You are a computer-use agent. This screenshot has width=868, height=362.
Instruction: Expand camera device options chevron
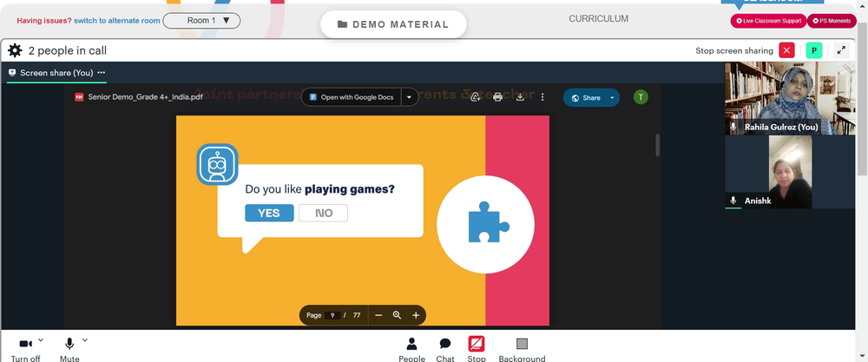click(x=41, y=339)
